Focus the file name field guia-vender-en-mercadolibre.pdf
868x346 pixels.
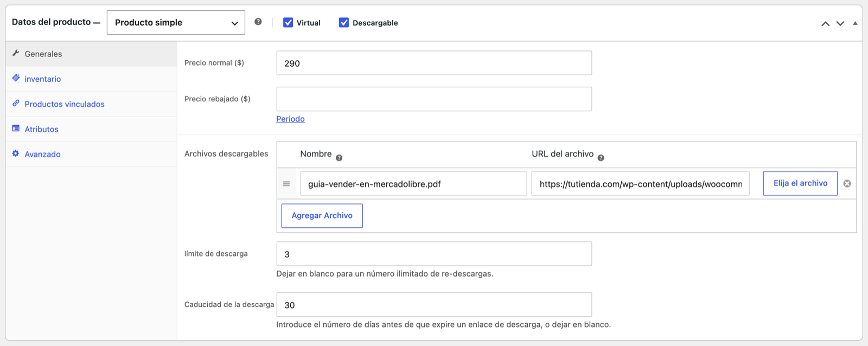tap(413, 183)
